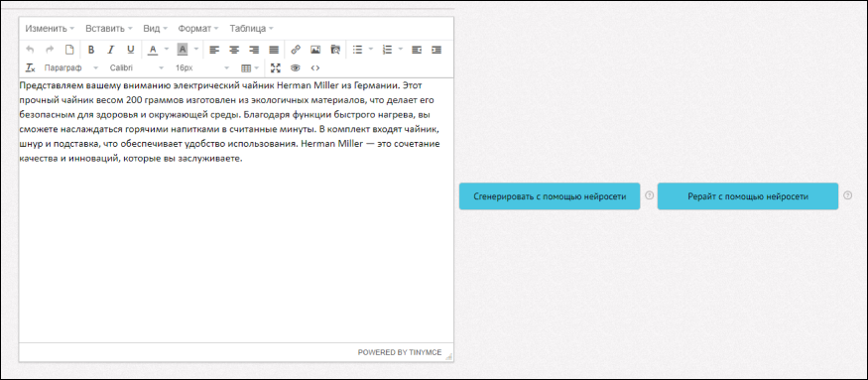Align text to the left

click(x=214, y=50)
